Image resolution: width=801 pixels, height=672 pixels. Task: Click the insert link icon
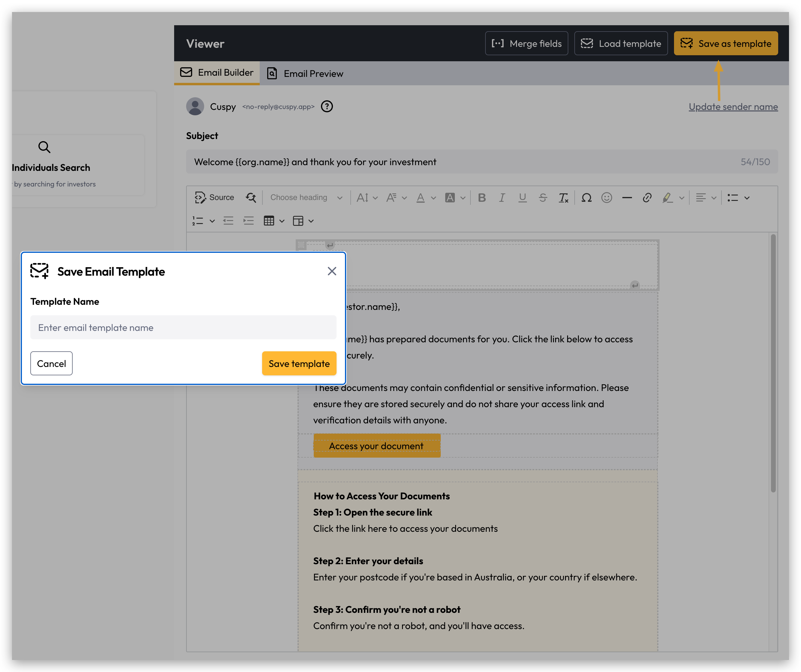click(x=647, y=198)
